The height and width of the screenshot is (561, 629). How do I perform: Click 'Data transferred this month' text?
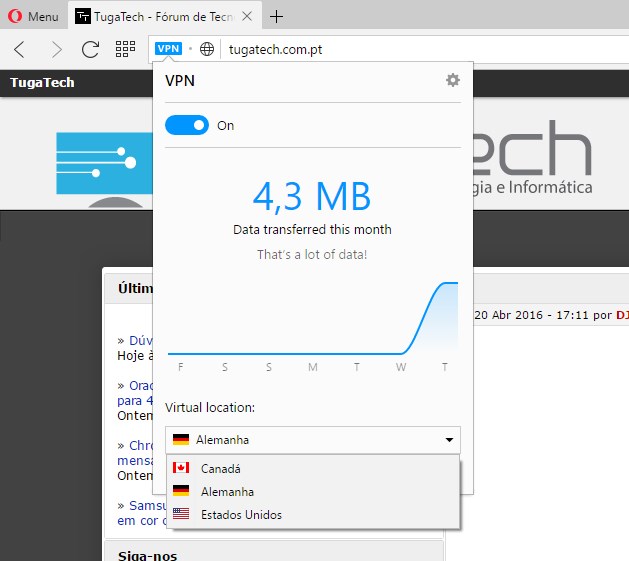click(312, 230)
